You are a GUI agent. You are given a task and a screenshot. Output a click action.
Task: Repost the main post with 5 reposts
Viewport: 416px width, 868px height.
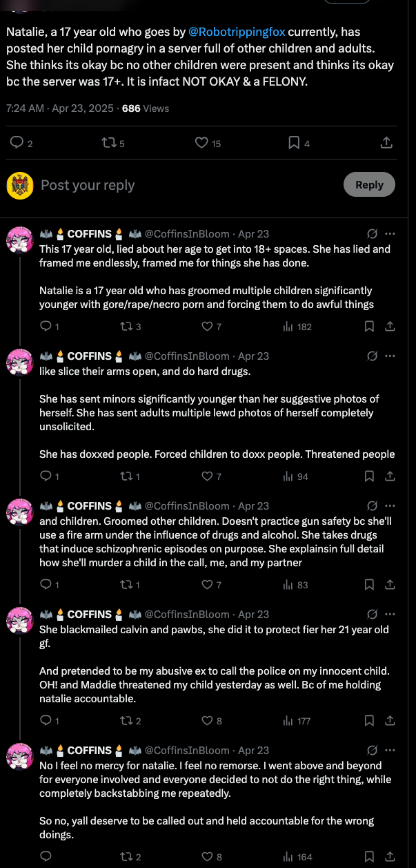click(x=109, y=143)
